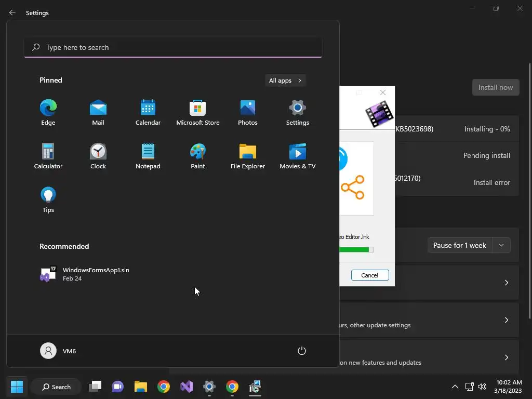Click the Pending install status text
The width and height of the screenshot is (532, 399).
486,155
